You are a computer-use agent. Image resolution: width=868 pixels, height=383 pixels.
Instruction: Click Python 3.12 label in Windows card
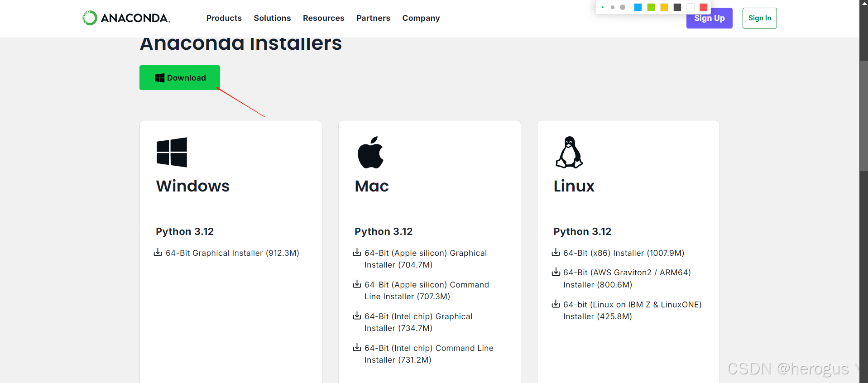pyautogui.click(x=185, y=232)
